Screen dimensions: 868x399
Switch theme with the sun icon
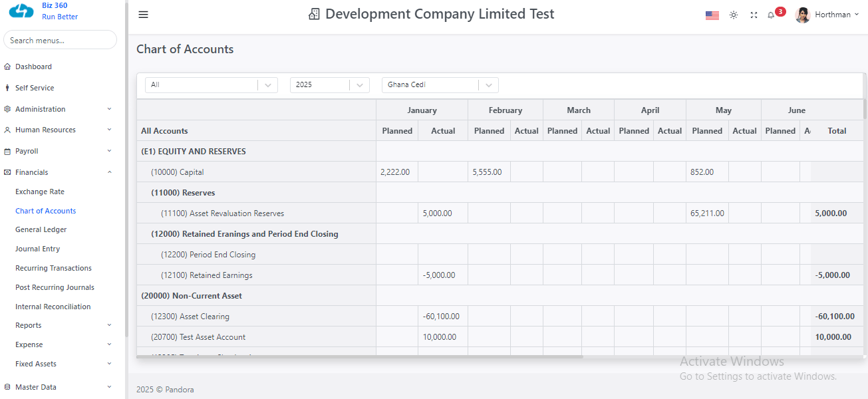[734, 15]
